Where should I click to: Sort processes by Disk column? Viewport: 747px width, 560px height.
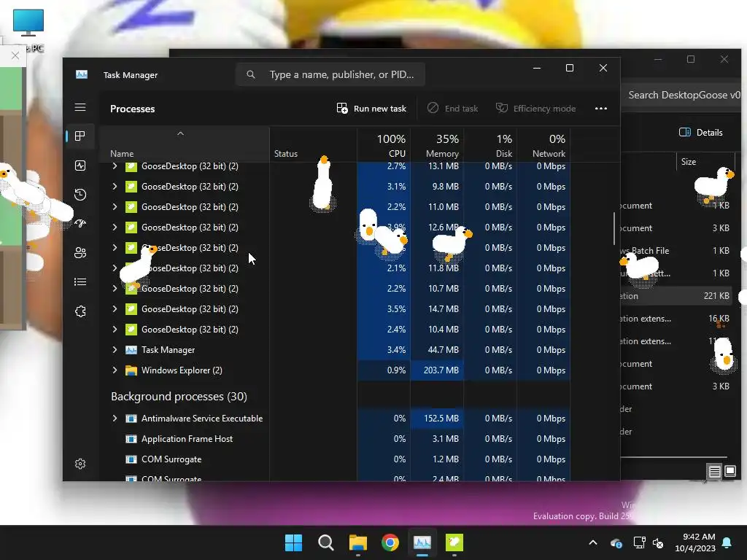[490, 145]
